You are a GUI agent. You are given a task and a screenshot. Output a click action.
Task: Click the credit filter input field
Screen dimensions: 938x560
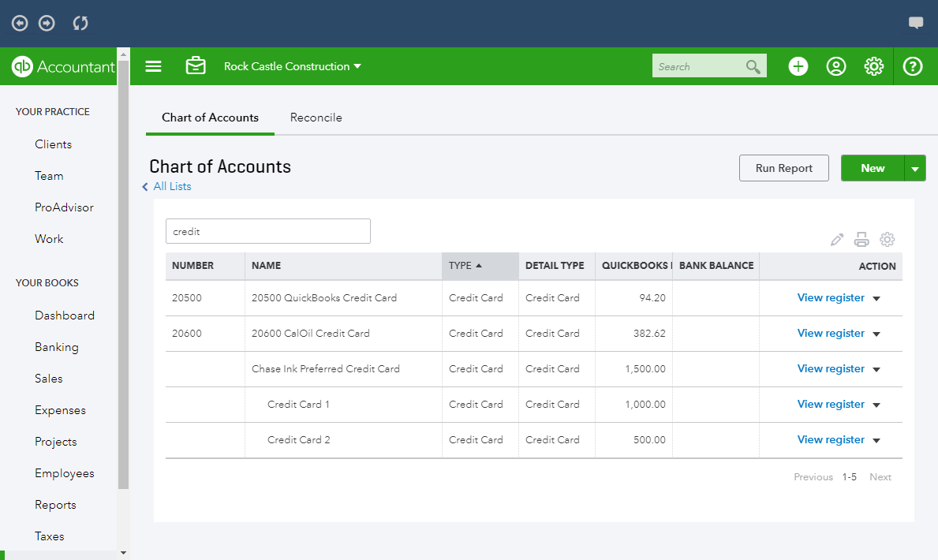(267, 230)
